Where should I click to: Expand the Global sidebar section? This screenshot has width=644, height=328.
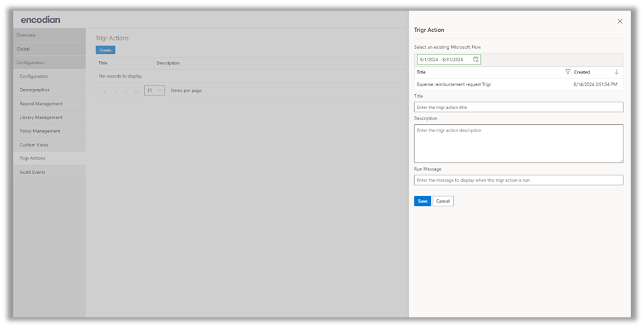[49, 49]
